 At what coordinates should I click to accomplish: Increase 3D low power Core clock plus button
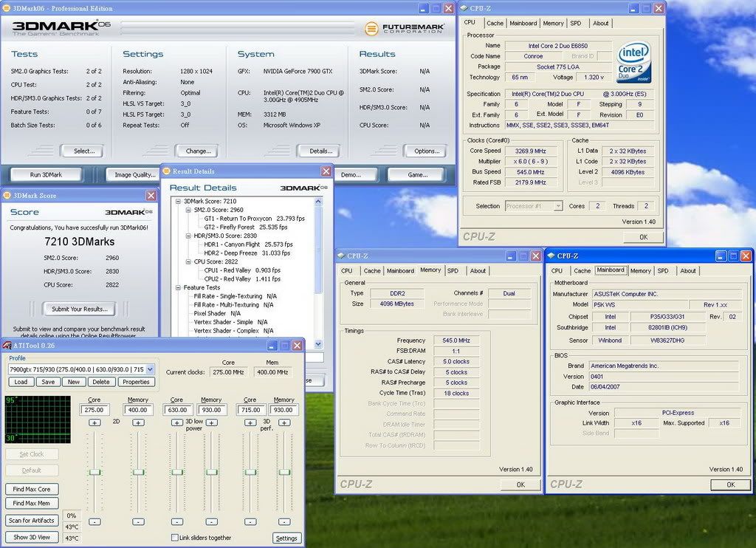pos(177,422)
